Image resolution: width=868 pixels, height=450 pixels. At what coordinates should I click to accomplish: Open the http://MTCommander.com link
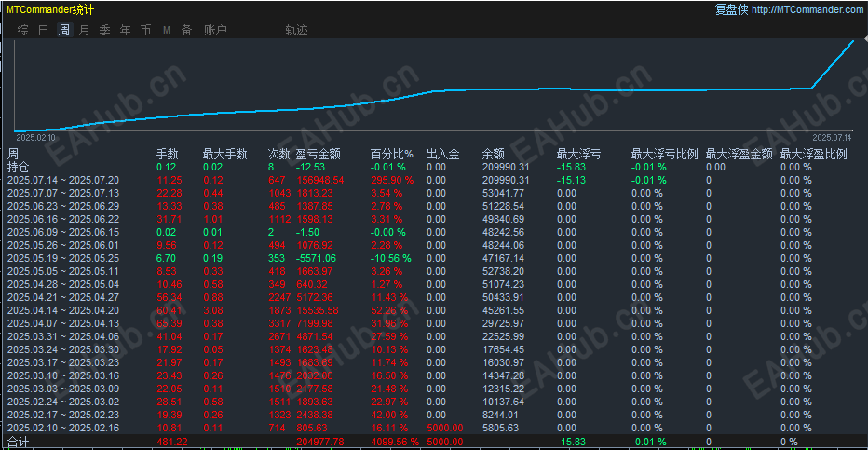click(x=807, y=9)
